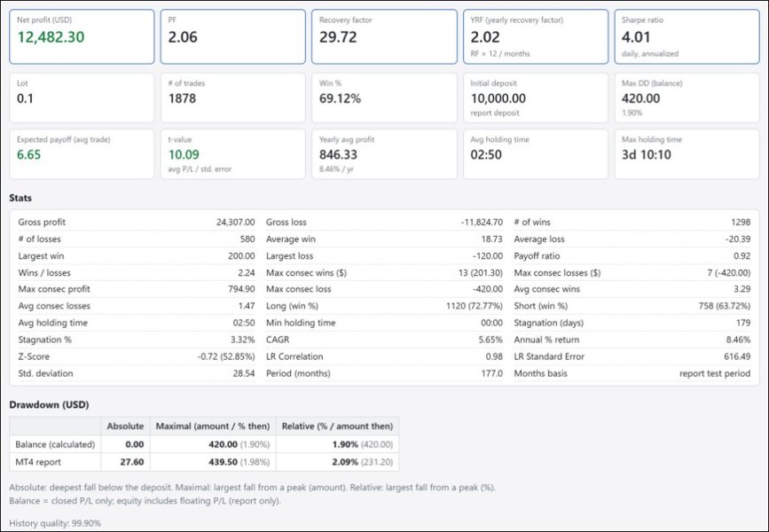Click the "Stats" section heading

click(20, 198)
